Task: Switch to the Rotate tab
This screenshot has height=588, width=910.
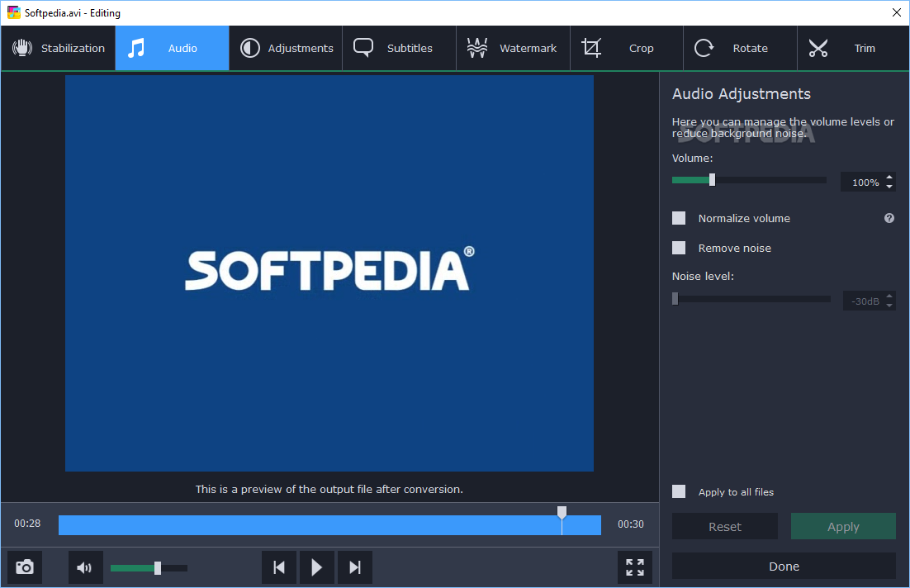Action: click(x=741, y=48)
